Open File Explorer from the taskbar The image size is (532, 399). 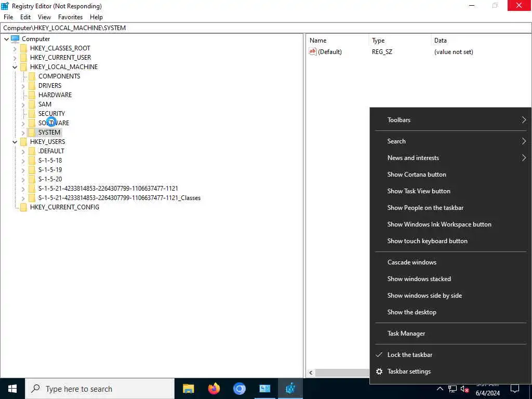(188, 389)
